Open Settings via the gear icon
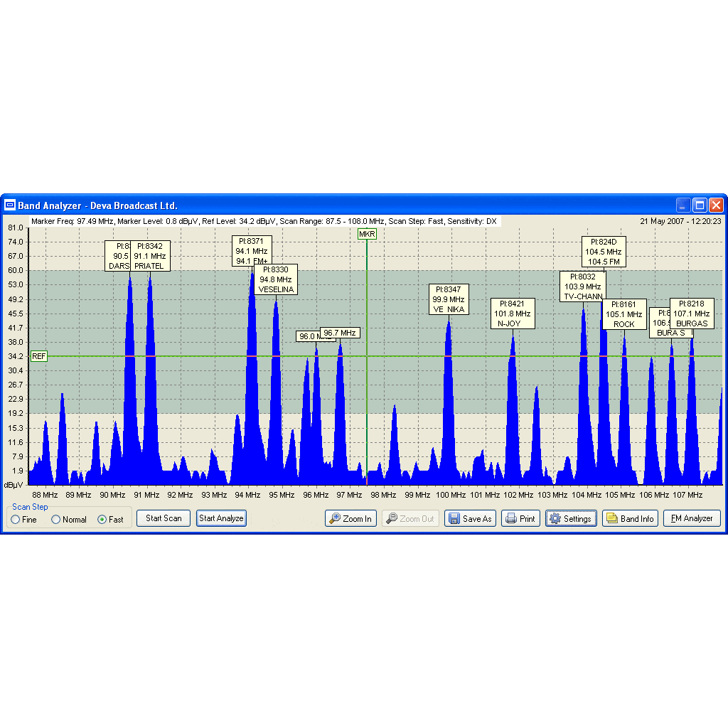Viewport: 728px width, 728px height. (x=555, y=519)
